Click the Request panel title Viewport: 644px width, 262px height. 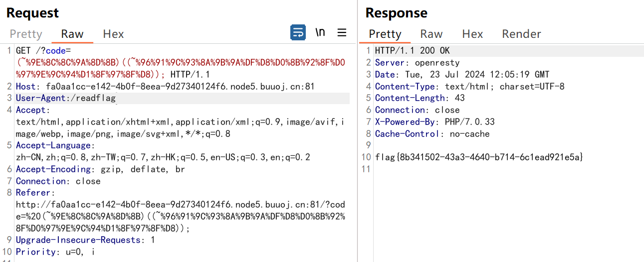click(32, 12)
